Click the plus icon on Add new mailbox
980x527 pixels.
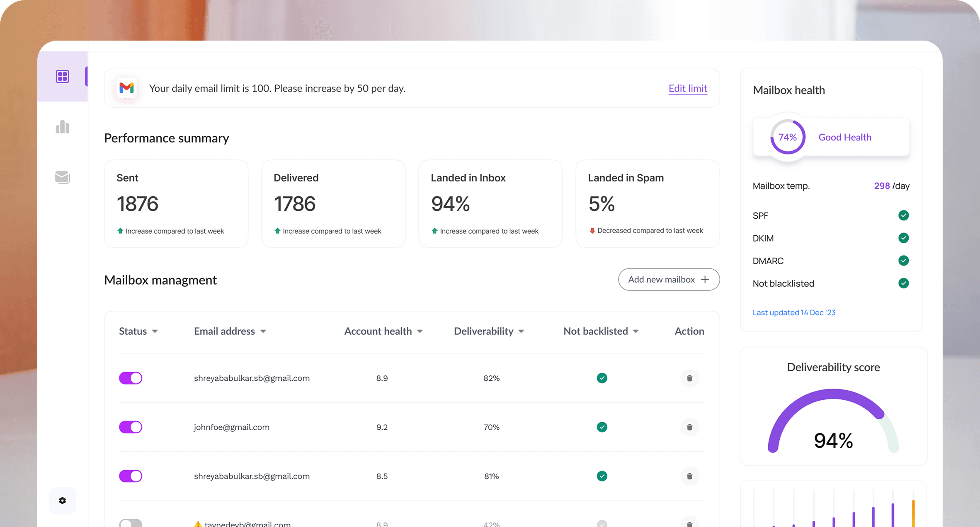tap(705, 279)
